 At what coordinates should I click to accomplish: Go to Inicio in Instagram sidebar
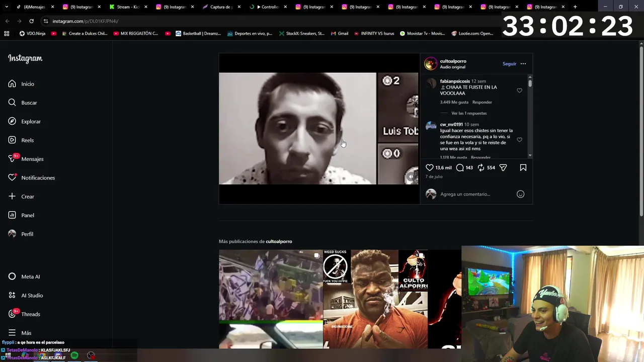(21, 84)
